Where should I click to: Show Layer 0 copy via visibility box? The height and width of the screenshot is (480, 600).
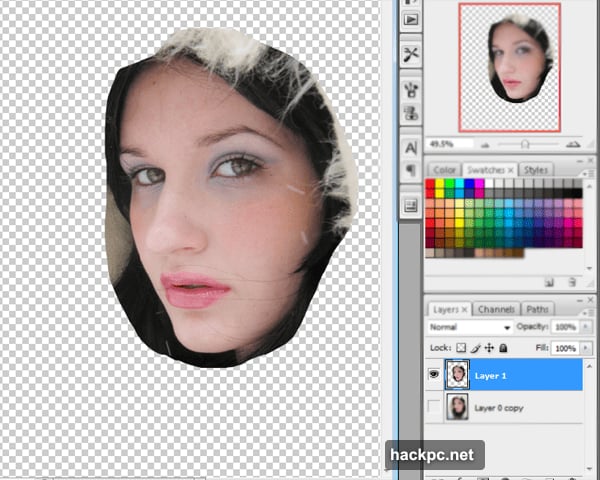[x=434, y=407]
